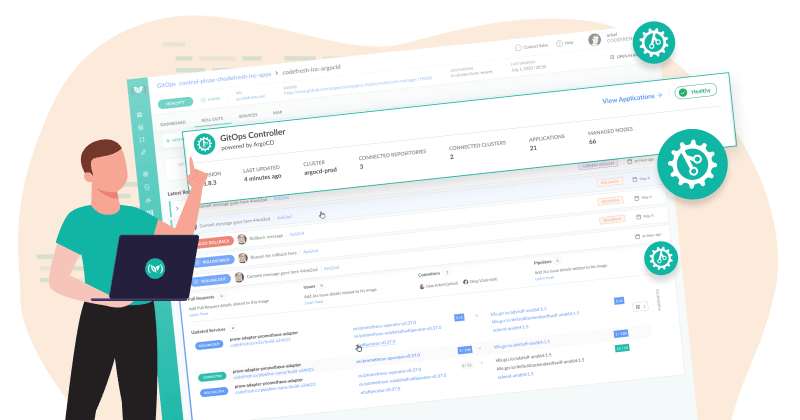
Task: Click the Codefresh leaf logo in sidebar
Action: tap(139, 90)
